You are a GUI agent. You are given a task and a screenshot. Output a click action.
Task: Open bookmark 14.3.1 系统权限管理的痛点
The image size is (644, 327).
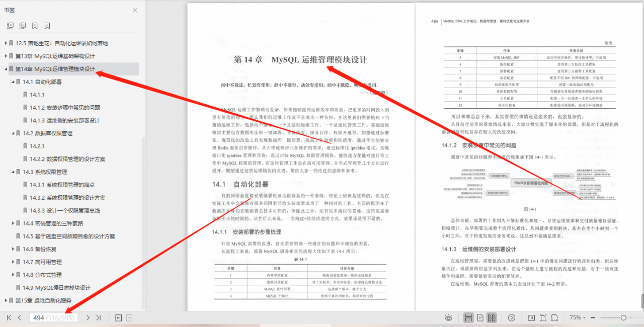coord(62,185)
